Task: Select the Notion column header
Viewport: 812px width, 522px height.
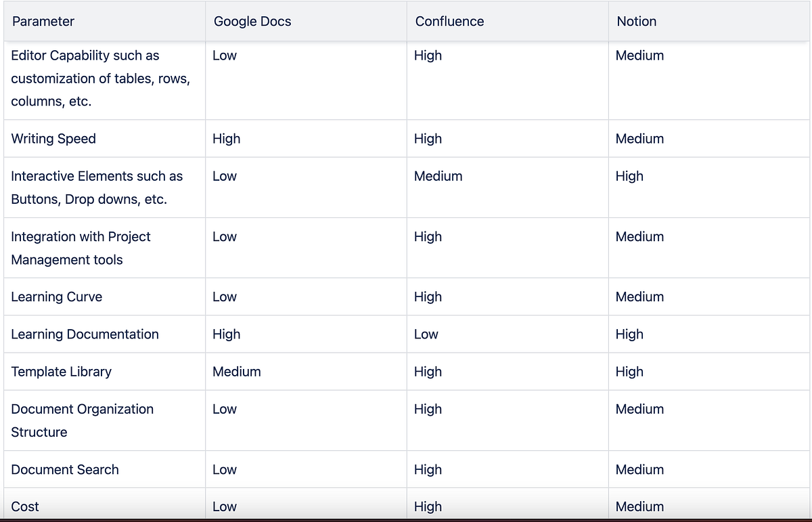Action: (637, 22)
